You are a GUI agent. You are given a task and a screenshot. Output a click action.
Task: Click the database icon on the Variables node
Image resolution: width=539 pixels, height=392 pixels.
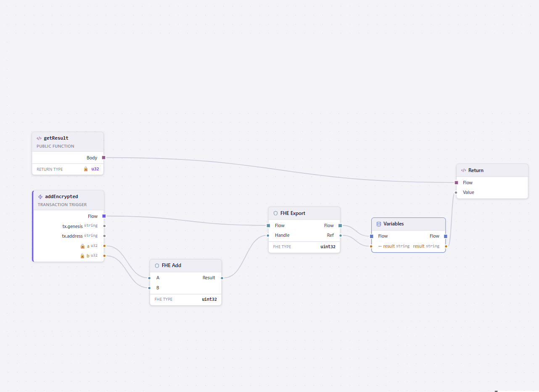[378, 224]
